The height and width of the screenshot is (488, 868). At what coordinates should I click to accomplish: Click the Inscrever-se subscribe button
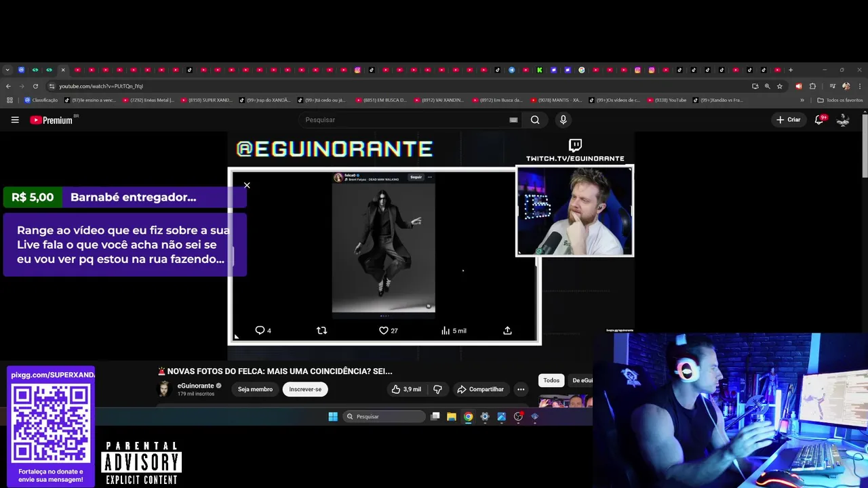pos(305,389)
